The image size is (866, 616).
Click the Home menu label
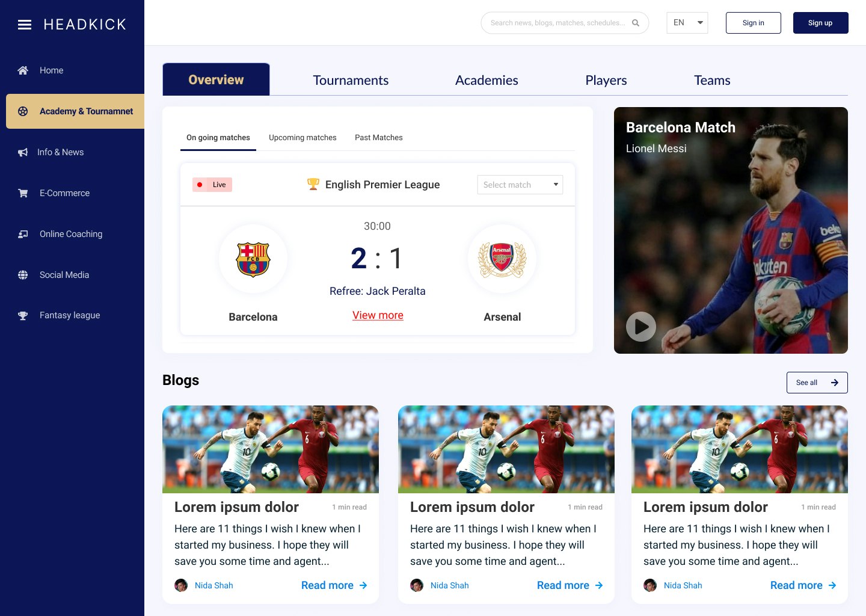[x=52, y=70]
